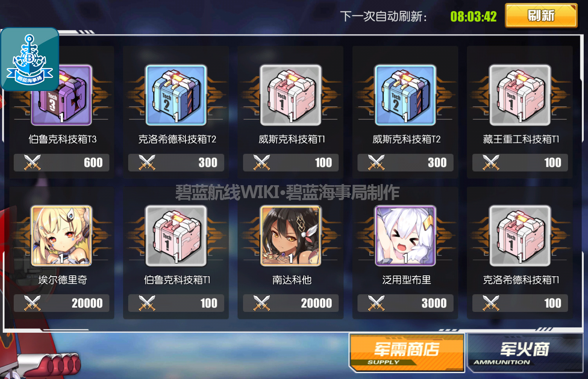Click the 300 price under 克洛希德科技箱T2
This screenshot has width=588, height=379.
[x=176, y=162]
